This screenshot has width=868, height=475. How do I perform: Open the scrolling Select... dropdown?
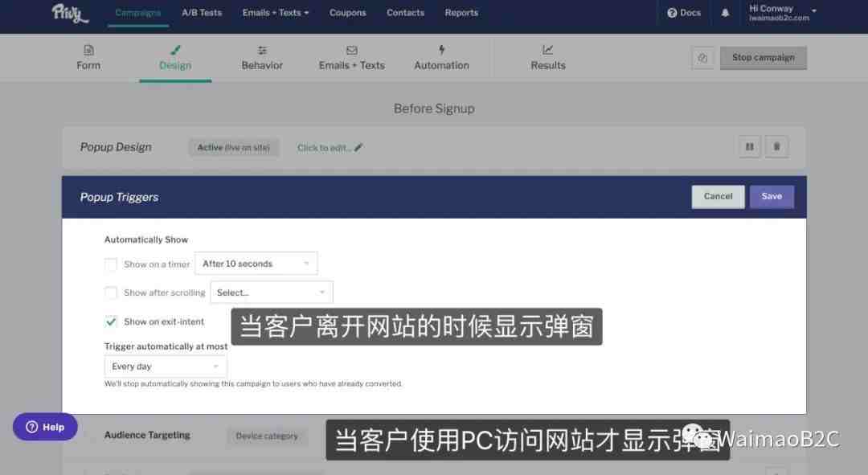pyautogui.click(x=272, y=293)
